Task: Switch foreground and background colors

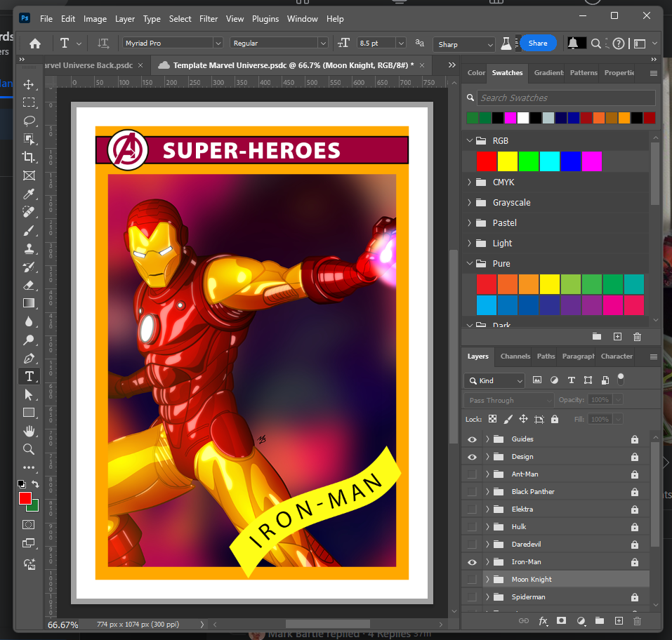Action: [36, 484]
